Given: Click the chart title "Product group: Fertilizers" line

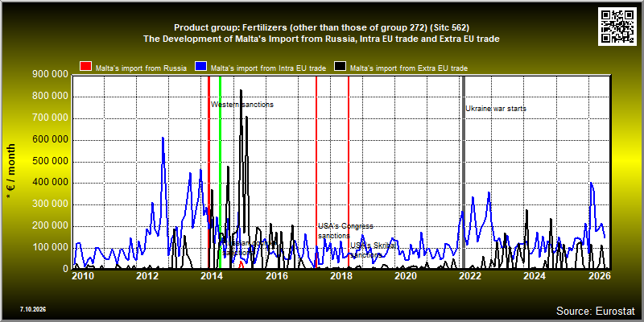Looking at the screenshot, I should (x=321, y=27).
